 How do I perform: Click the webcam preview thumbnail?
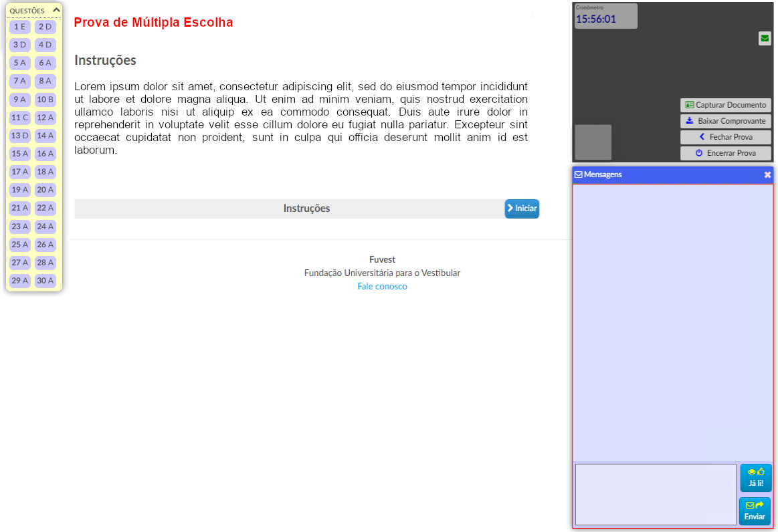coord(593,142)
